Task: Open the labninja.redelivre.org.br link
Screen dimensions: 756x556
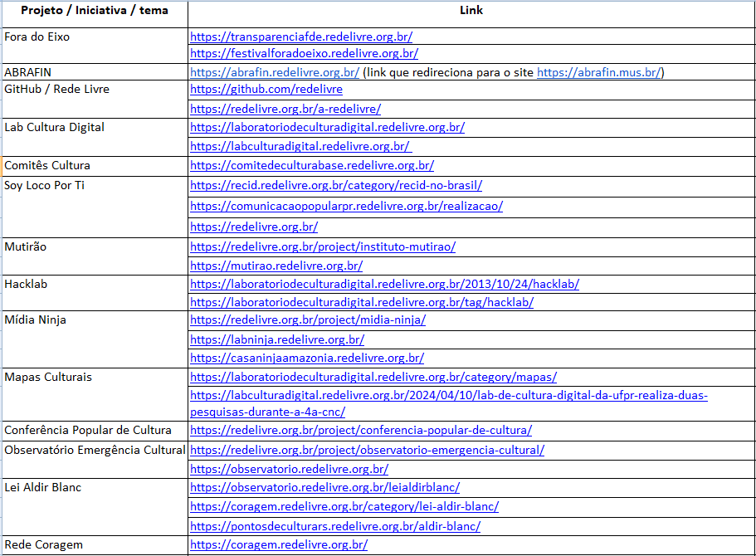Action: (x=277, y=339)
